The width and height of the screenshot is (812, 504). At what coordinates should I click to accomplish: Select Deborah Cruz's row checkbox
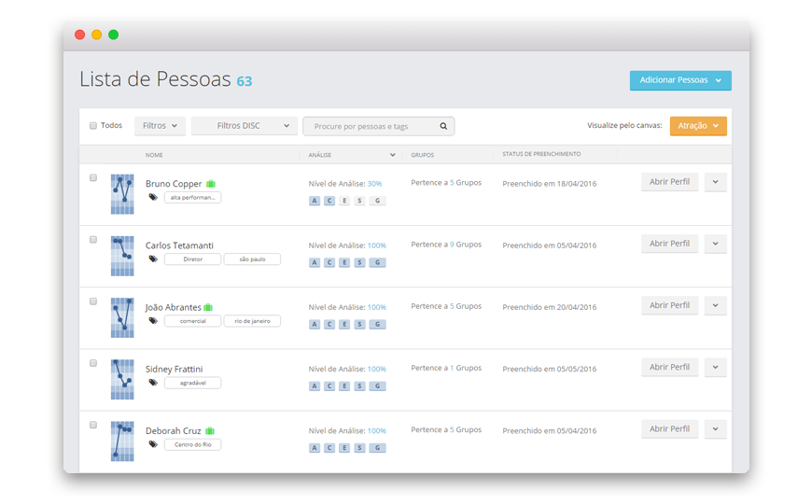click(93, 425)
